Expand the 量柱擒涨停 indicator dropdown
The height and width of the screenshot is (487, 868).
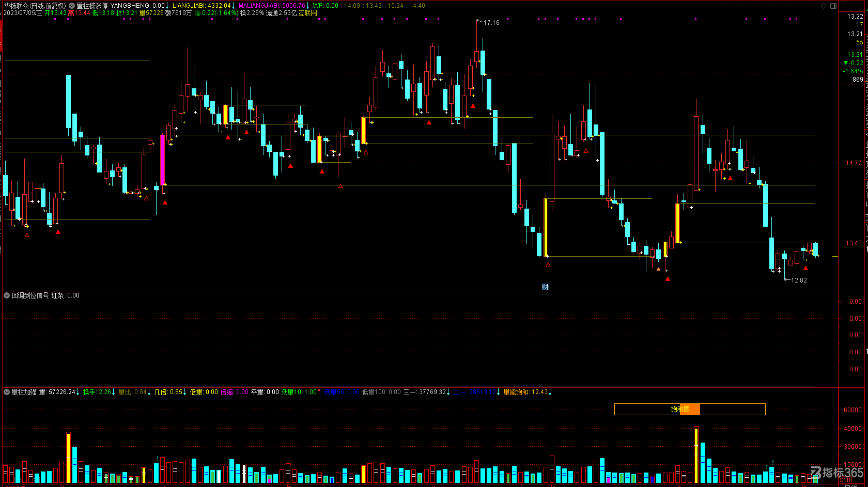[x=72, y=6]
